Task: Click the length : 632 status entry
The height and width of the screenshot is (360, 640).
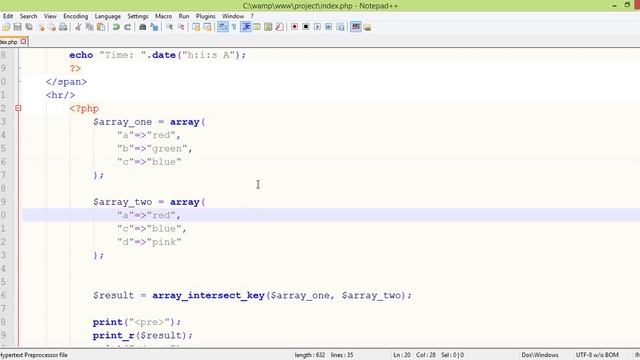Action: click(x=310, y=355)
